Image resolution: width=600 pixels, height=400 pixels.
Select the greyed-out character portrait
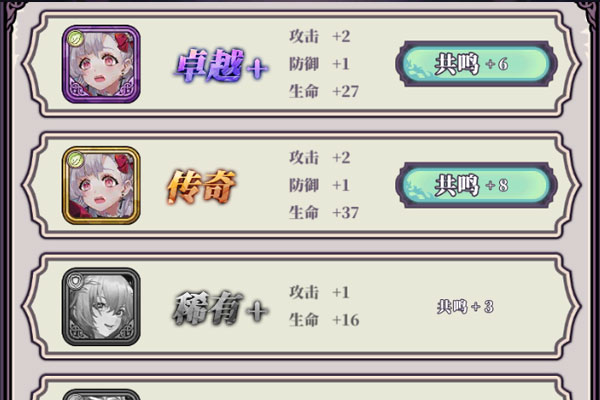tap(101, 307)
